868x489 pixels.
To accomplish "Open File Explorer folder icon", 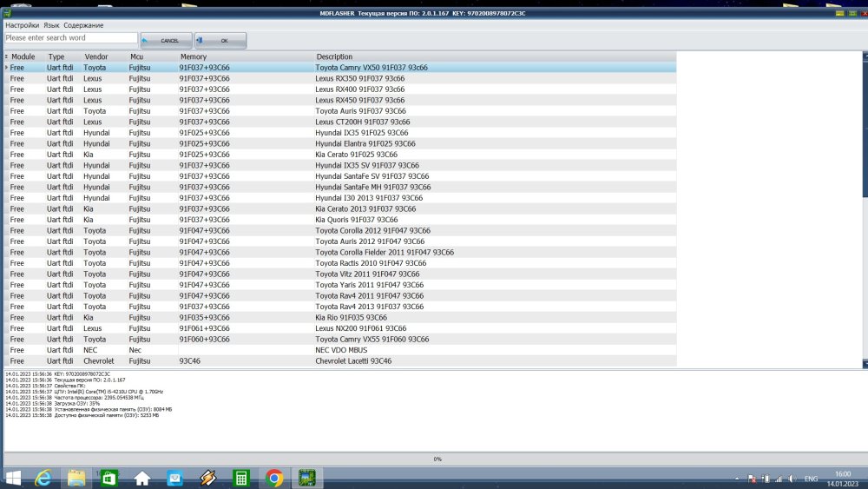I will (x=76, y=478).
